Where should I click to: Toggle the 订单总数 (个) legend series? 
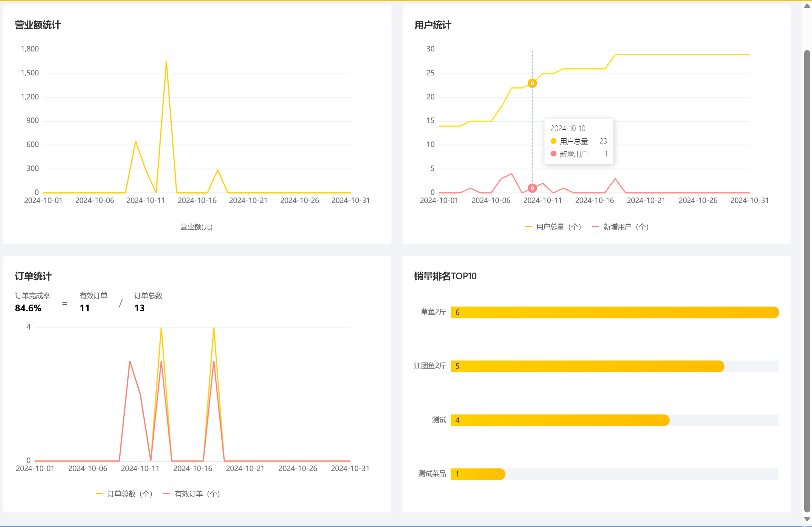pos(124,494)
